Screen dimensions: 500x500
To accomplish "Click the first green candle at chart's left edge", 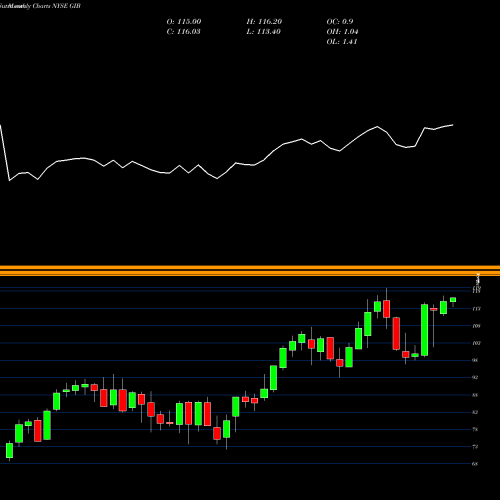I will 10,451.
